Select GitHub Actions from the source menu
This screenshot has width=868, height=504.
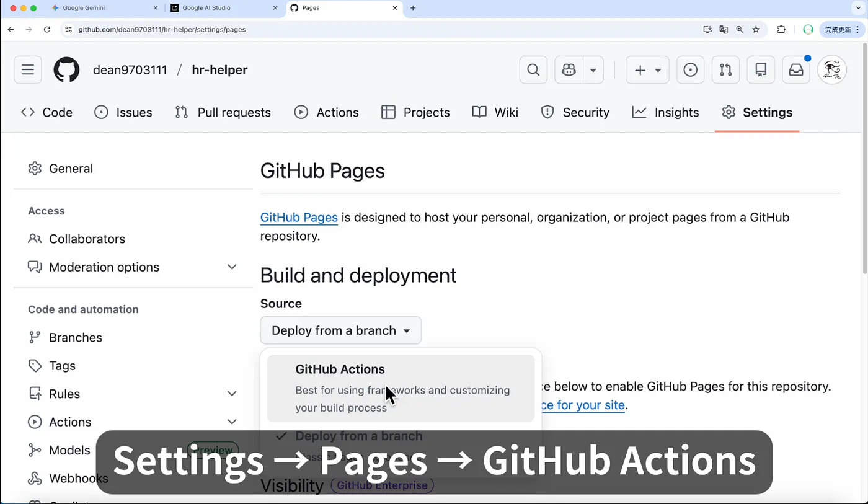(401, 388)
